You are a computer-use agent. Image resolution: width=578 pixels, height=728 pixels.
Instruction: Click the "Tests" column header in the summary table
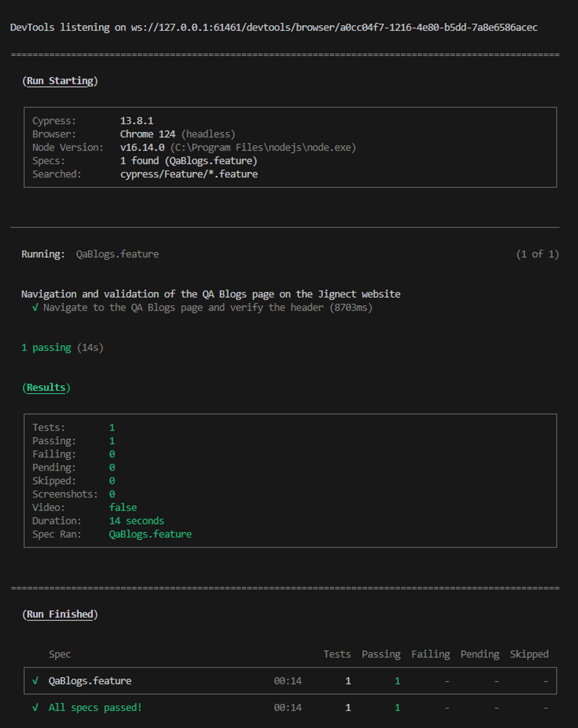337,654
